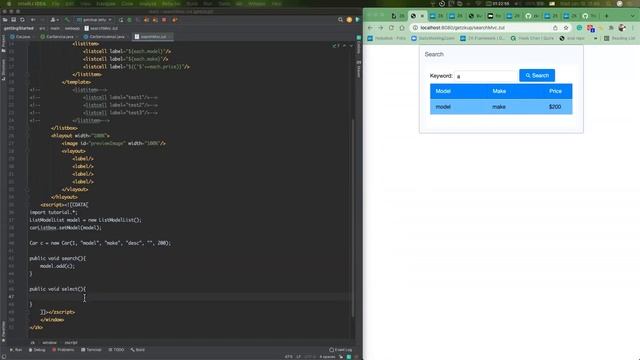Open the TODO tool window
The image size is (640, 360).
pos(116,350)
